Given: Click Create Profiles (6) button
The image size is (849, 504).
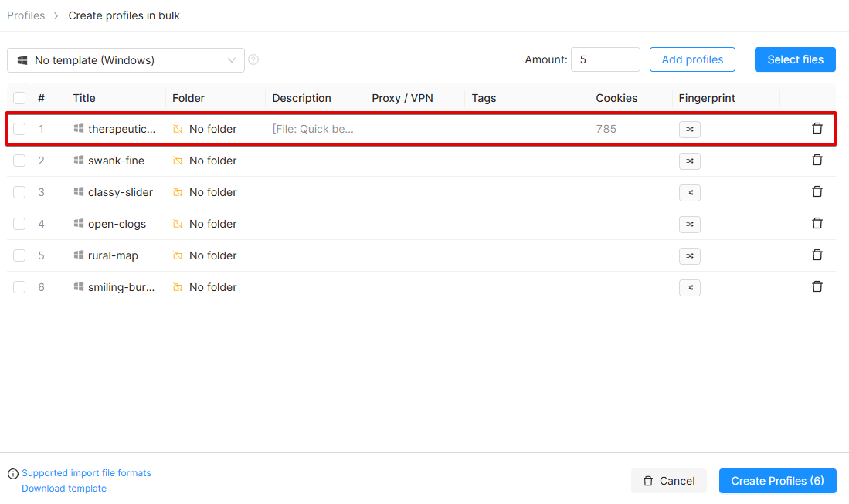Looking at the screenshot, I should coord(777,481).
